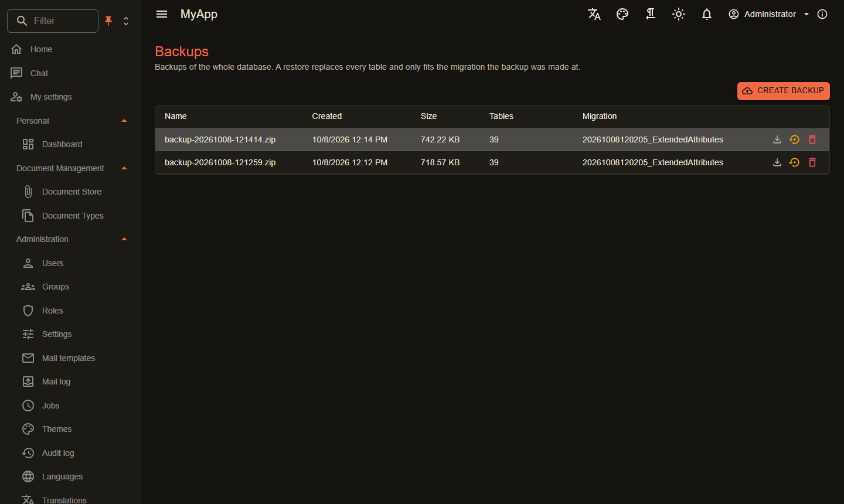Screen dimensions: 844x504
Task: Open Mail templates
Action: [70, 358]
